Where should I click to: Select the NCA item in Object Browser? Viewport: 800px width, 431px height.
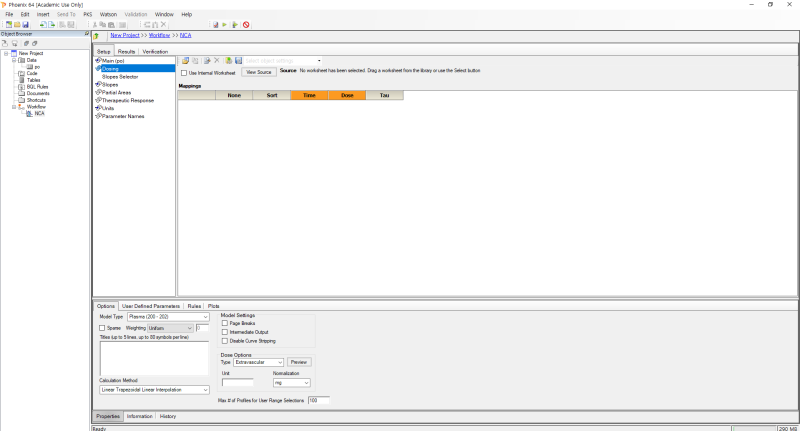point(39,114)
